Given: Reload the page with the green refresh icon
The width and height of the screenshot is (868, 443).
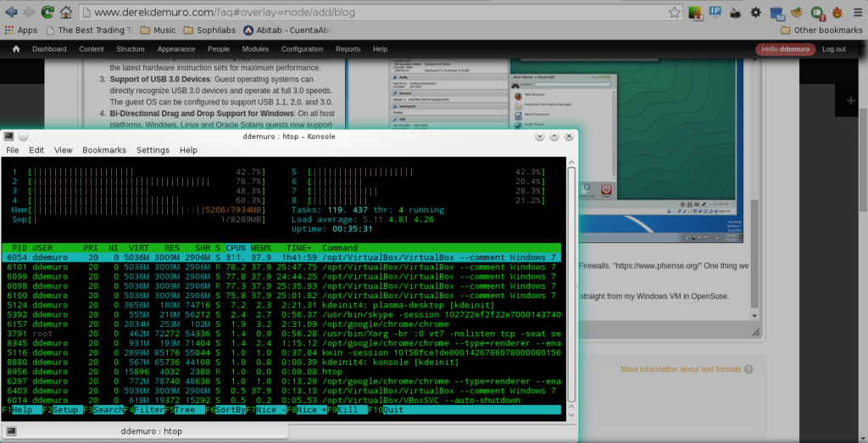Looking at the screenshot, I should coord(48,11).
